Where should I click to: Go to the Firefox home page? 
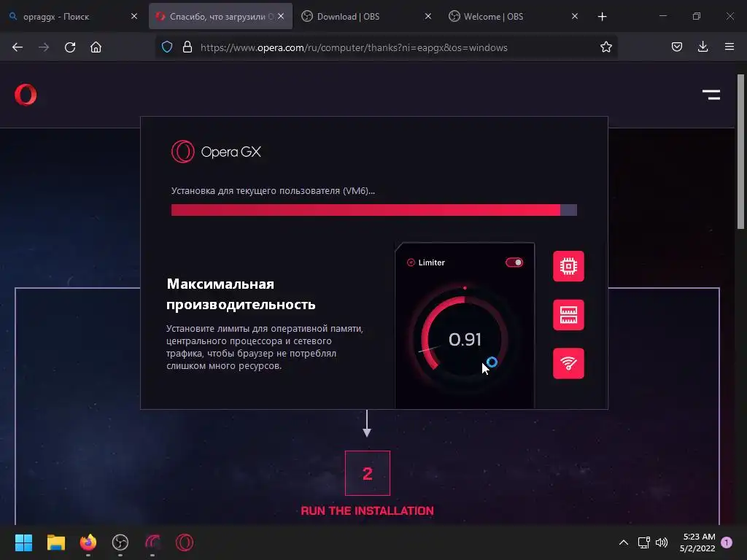tap(96, 47)
